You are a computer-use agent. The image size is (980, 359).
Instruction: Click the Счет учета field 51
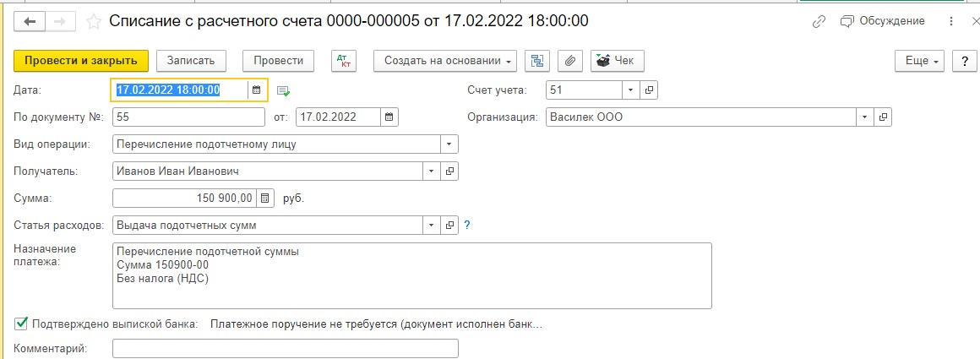coord(584,90)
